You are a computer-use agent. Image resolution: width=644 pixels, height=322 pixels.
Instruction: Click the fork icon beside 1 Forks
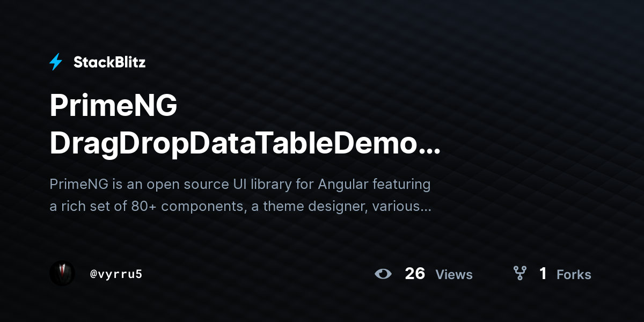click(519, 274)
